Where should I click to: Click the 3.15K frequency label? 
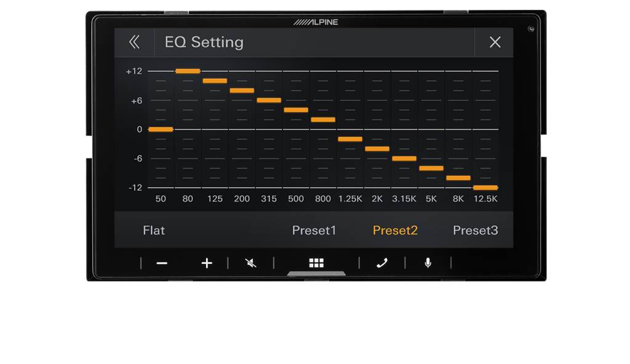click(x=404, y=199)
